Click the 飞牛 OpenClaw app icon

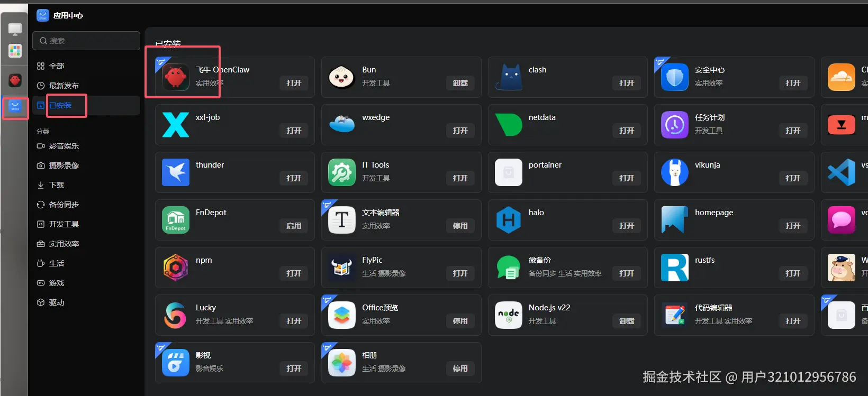click(x=175, y=77)
